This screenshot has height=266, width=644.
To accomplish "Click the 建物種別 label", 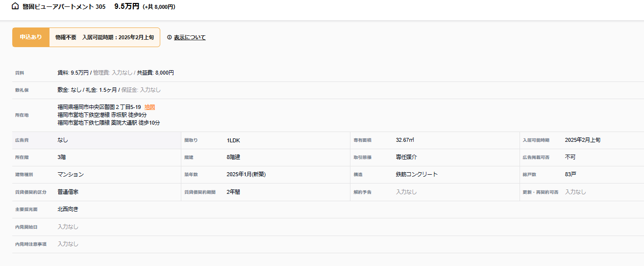I will pyautogui.click(x=24, y=175).
